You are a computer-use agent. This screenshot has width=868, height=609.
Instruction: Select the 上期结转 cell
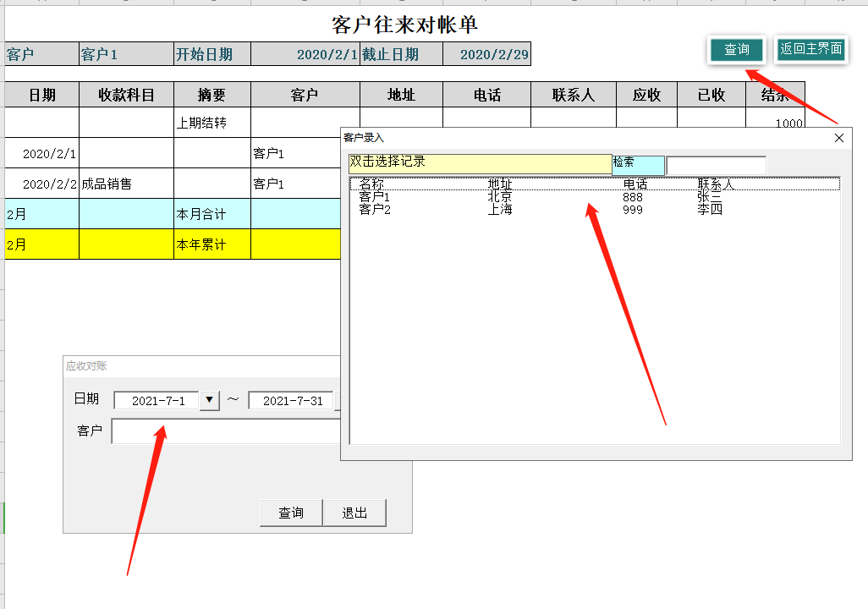(212, 123)
